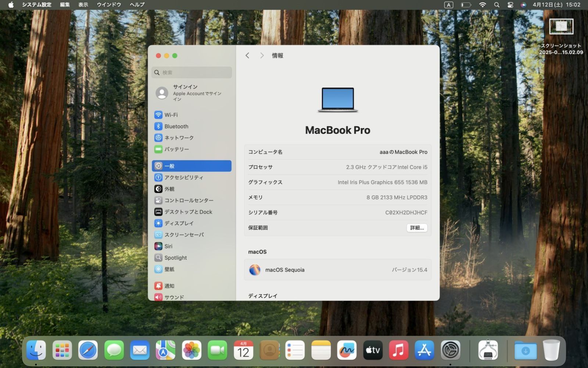Viewport: 588px width, 368px height.
Task: Open the Apple menu
Action: 11,5
